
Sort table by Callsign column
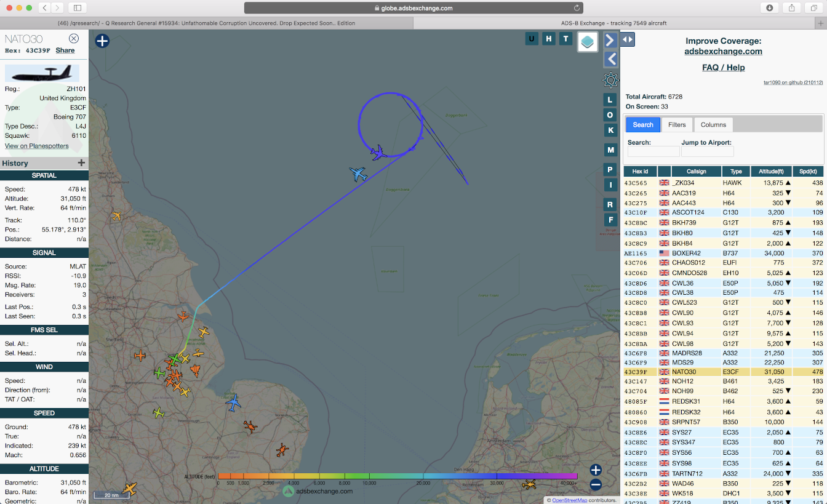pyautogui.click(x=696, y=171)
